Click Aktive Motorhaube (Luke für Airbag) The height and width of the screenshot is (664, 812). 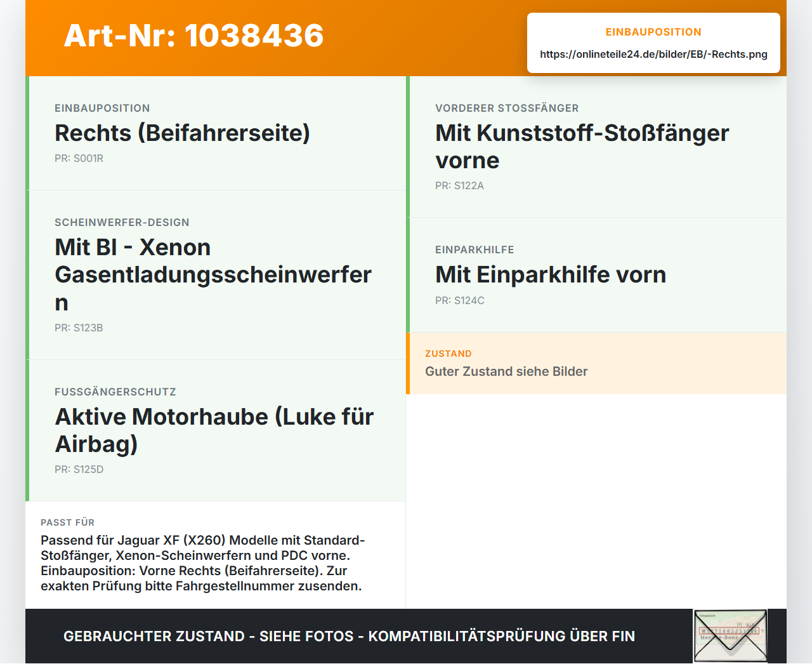click(x=214, y=430)
